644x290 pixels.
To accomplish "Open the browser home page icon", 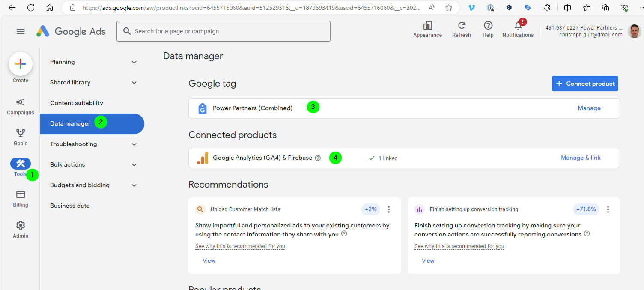I will 50,8.
